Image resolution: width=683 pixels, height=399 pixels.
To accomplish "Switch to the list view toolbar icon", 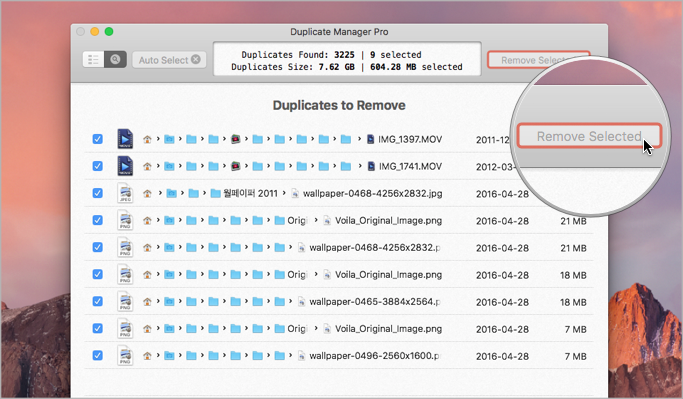I will (x=93, y=60).
